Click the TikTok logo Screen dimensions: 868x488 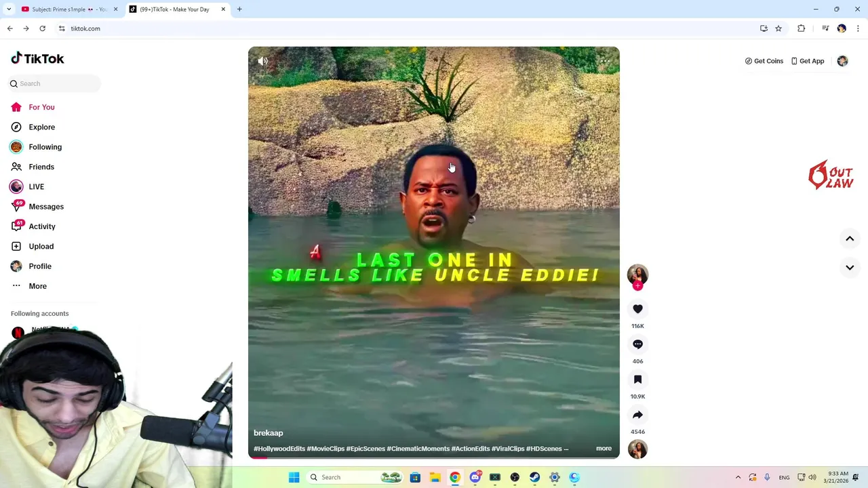click(x=37, y=59)
